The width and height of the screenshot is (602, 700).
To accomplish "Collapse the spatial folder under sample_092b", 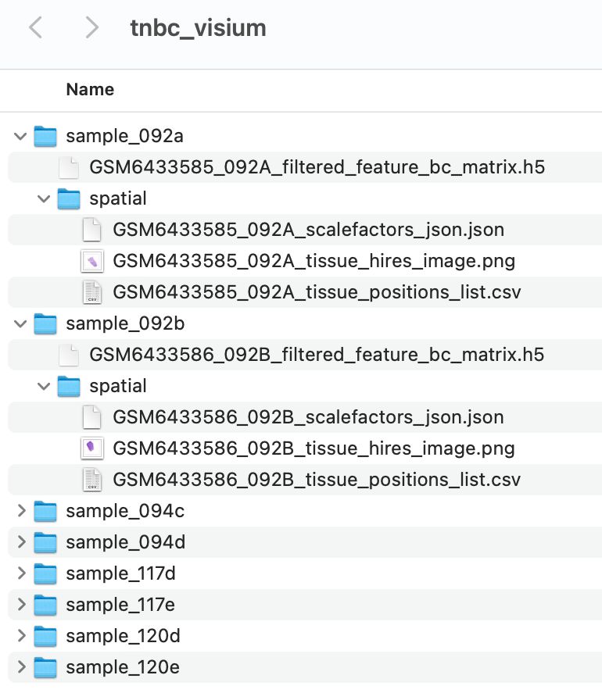I will coord(44,386).
